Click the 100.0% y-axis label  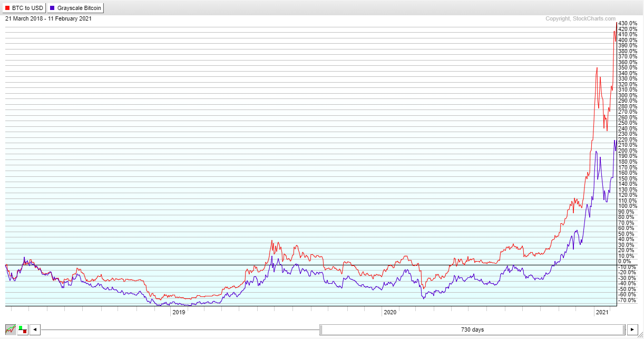628,206
